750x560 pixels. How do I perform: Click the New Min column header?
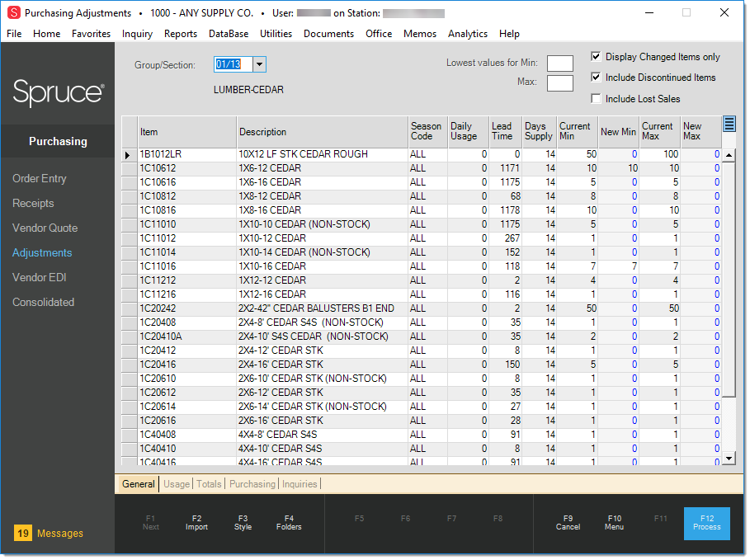point(619,131)
